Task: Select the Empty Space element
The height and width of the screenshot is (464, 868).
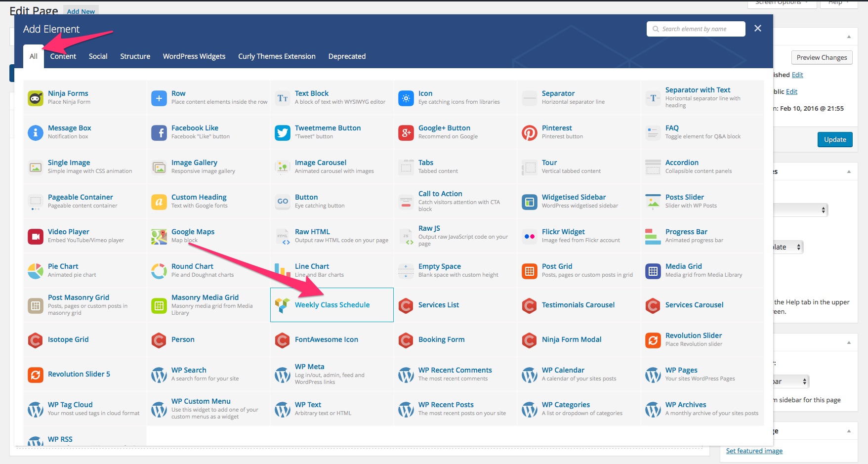Action: tap(455, 270)
